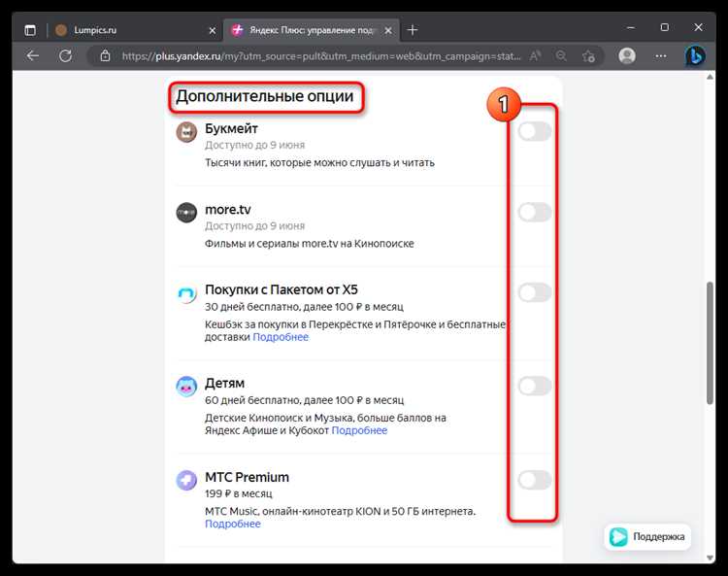Minimize the browser window

coord(631,28)
